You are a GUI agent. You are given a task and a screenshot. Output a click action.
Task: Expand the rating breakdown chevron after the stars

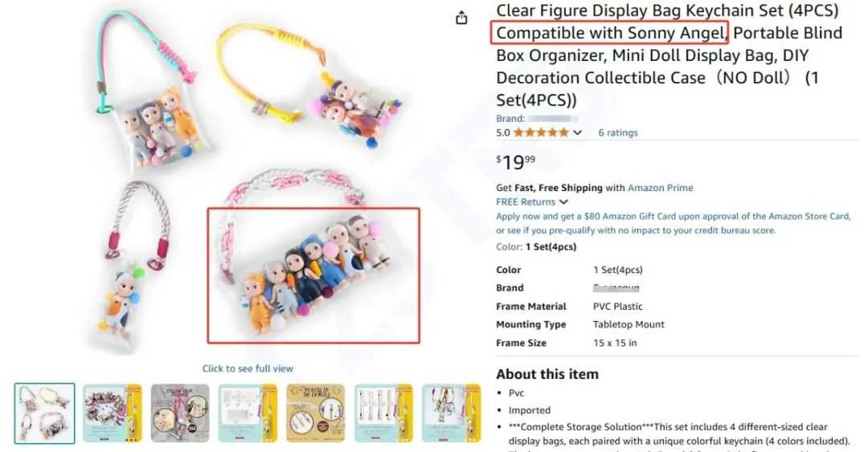[577, 132]
